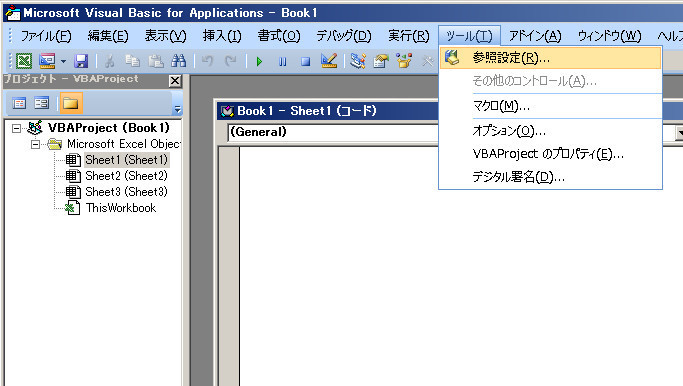Click the Redo toolbar icon
Viewport: 683px width, 386px height.
tap(230, 61)
